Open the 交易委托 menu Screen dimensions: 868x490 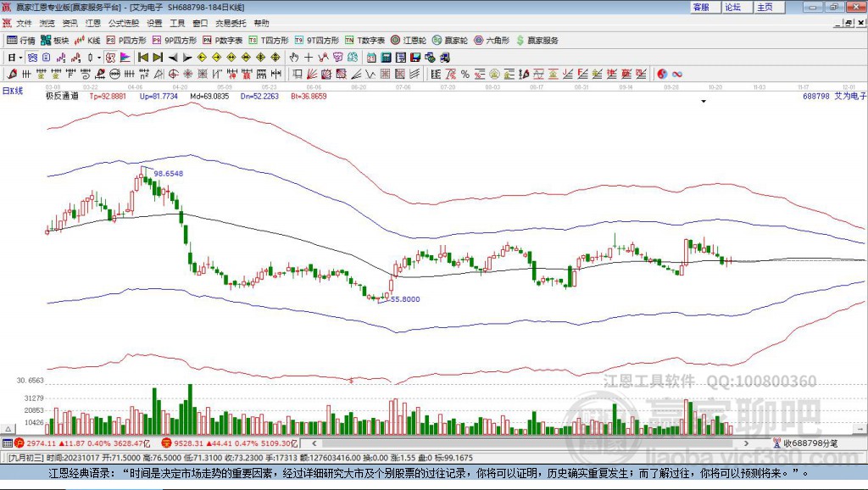point(231,23)
